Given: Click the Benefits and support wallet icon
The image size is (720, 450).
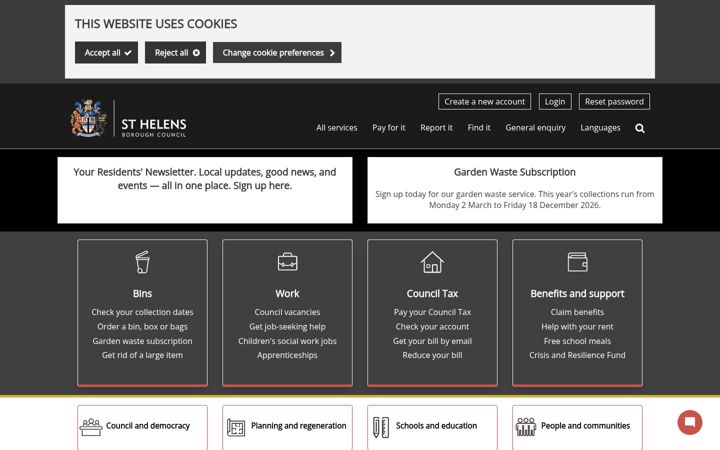Looking at the screenshot, I should pos(577,262).
